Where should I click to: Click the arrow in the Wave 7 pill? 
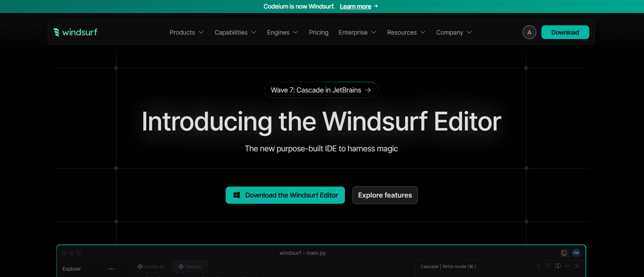click(368, 90)
